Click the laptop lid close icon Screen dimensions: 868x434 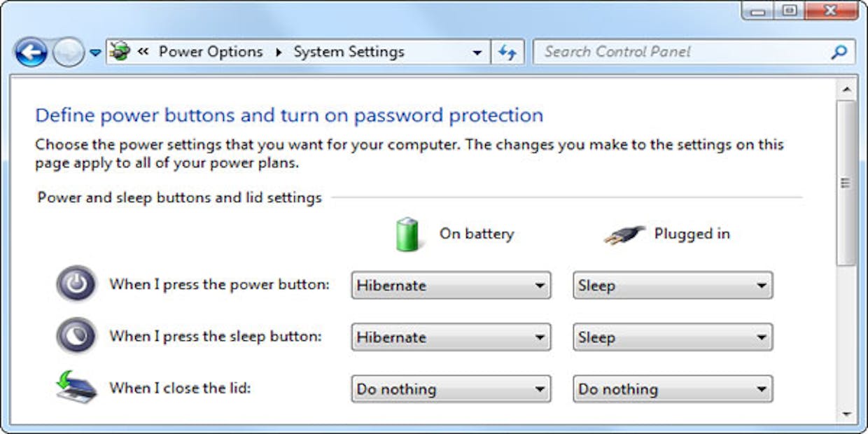[76, 387]
